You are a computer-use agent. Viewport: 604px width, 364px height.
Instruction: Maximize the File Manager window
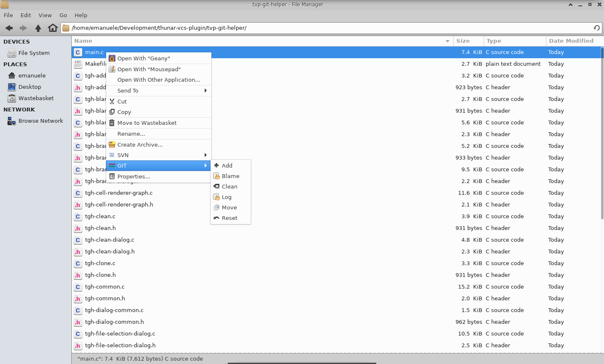590,5
